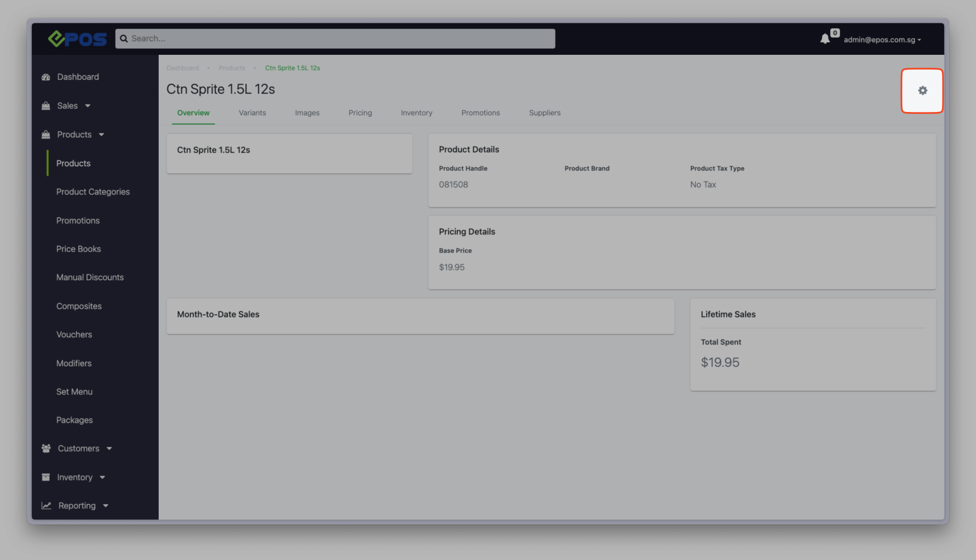Navigate back to Products via breadcrumb
976x560 pixels.
pos(232,68)
